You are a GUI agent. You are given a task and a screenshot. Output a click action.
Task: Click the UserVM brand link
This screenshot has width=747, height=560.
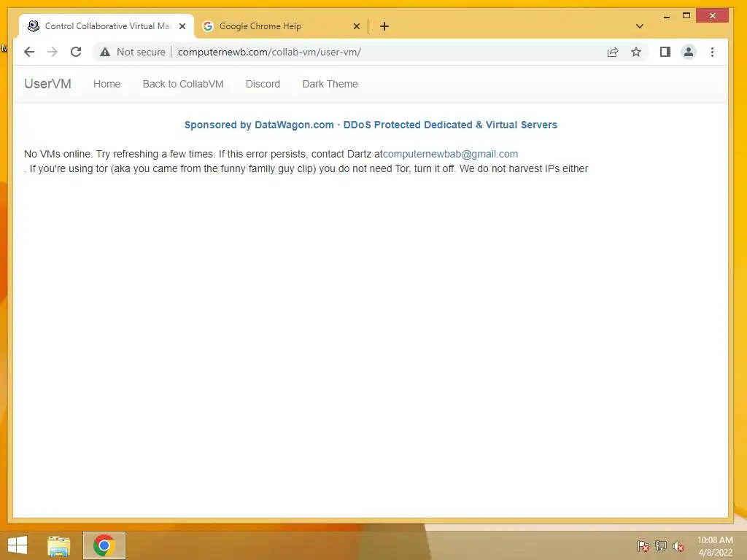[x=47, y=84]
